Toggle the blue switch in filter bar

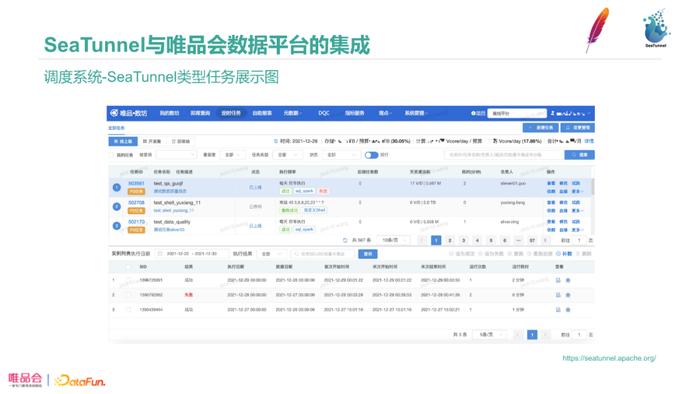click(x=371, y=155)
